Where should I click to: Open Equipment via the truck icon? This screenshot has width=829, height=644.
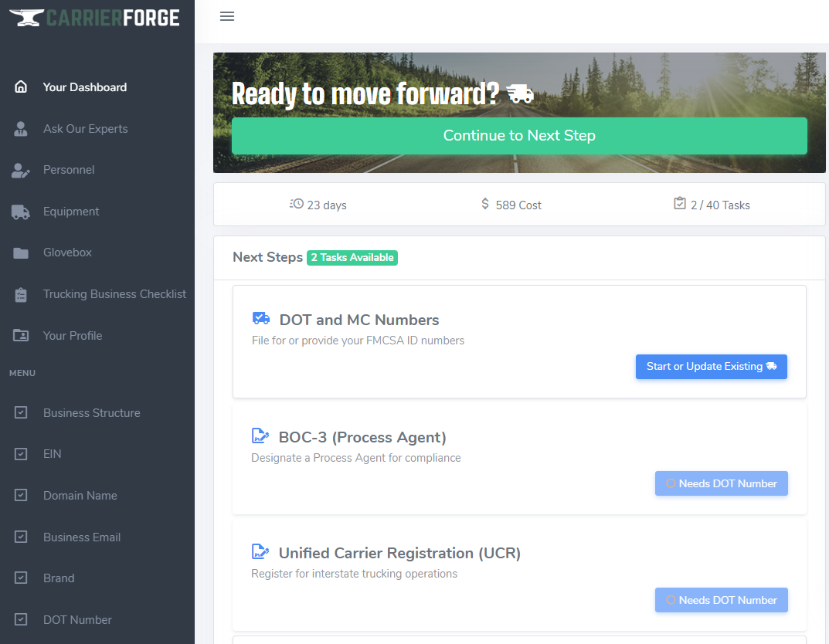(21, 212)
